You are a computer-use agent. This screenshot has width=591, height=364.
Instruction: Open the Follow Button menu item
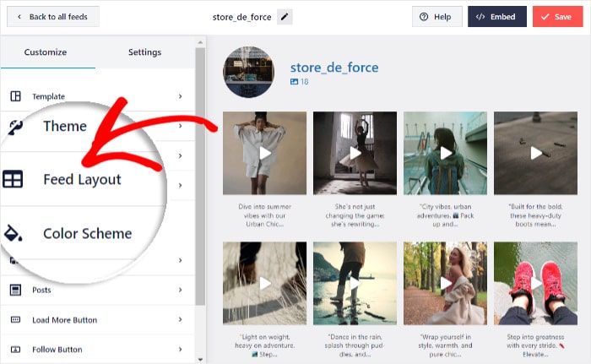[x=98, y=350]
